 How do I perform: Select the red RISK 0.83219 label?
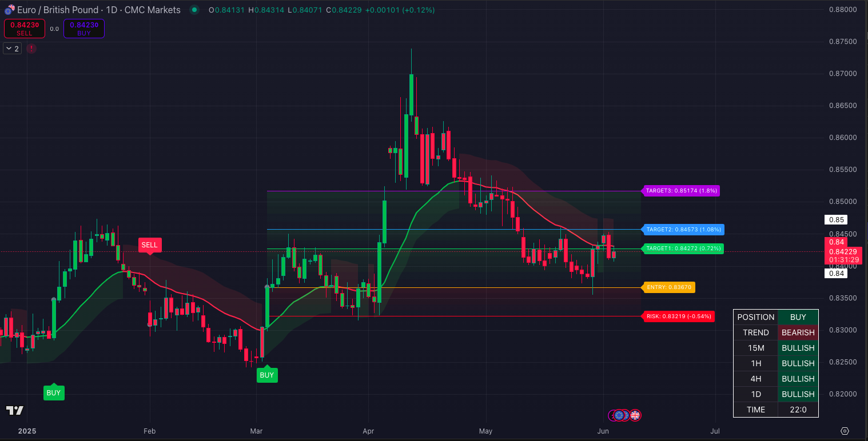tap(679, 316)
